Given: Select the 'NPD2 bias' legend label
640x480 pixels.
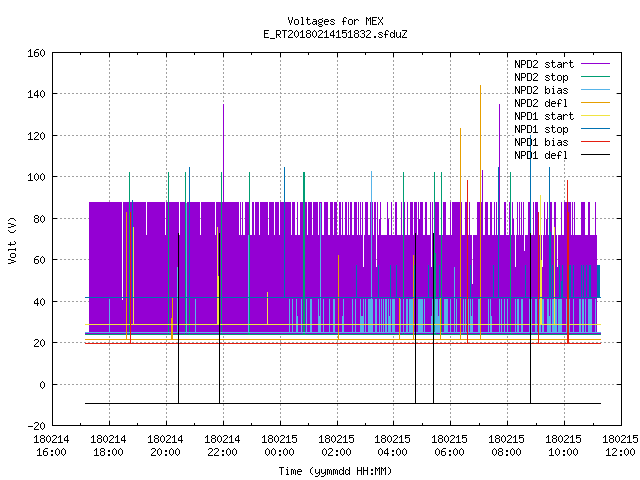Looking at the screenshot, I should pyautogui.click(x=541, y=90).
